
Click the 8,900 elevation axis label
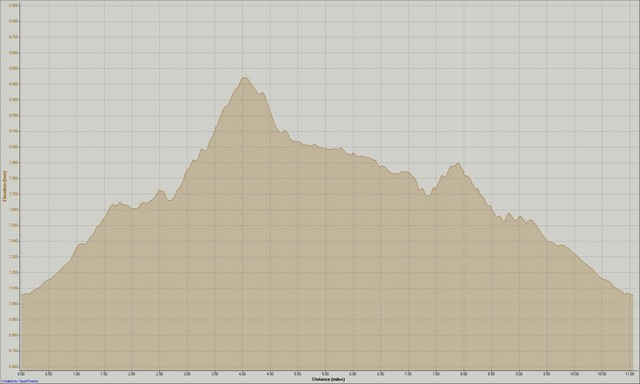(13, 6)
